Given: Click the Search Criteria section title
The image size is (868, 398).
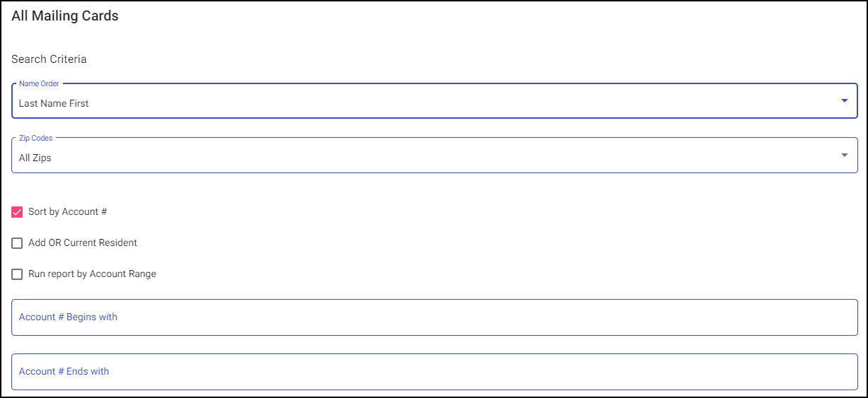Looking at the screenshot, I should 49,59.
